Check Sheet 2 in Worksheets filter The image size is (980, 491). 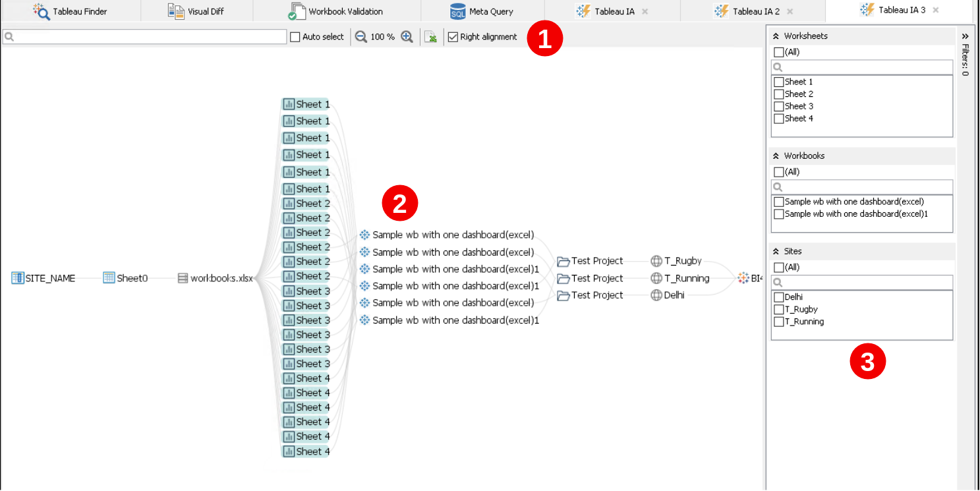tap(778, 94)
